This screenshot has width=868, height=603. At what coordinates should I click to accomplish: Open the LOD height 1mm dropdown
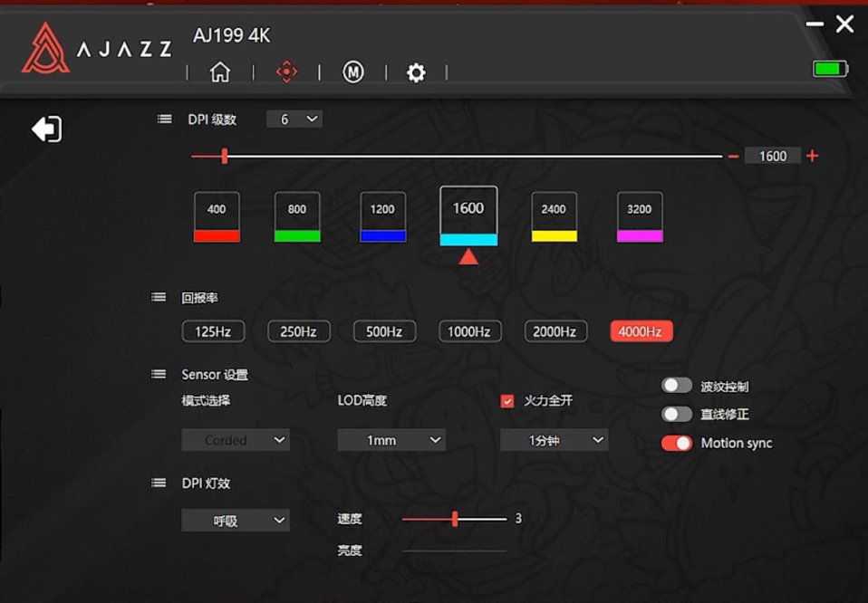(x=391, y=440)
